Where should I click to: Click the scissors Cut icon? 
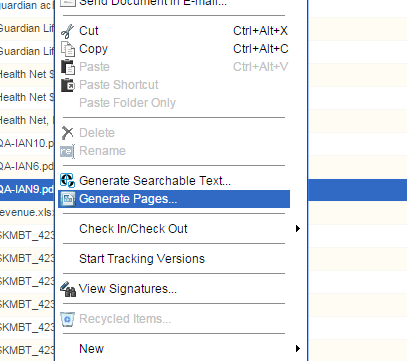pyautogui.click(x=67, y=31)
